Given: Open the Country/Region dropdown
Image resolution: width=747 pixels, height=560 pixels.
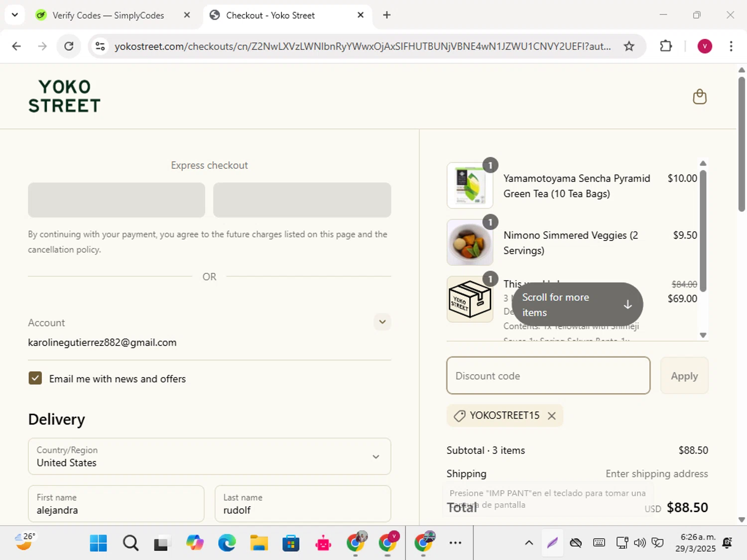Looking at the screenshot, I should [x=209, y=456].
